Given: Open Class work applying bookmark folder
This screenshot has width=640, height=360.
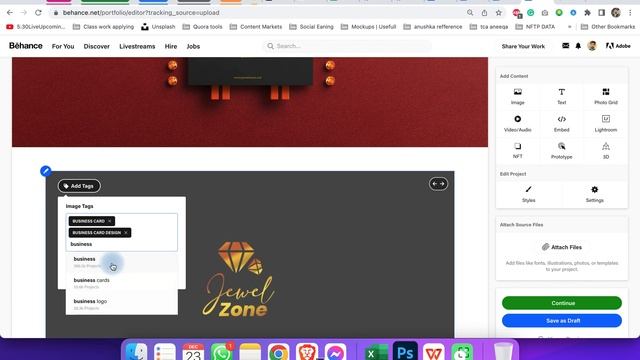Looking at the screenshot, I should click(x=103, y=27).
